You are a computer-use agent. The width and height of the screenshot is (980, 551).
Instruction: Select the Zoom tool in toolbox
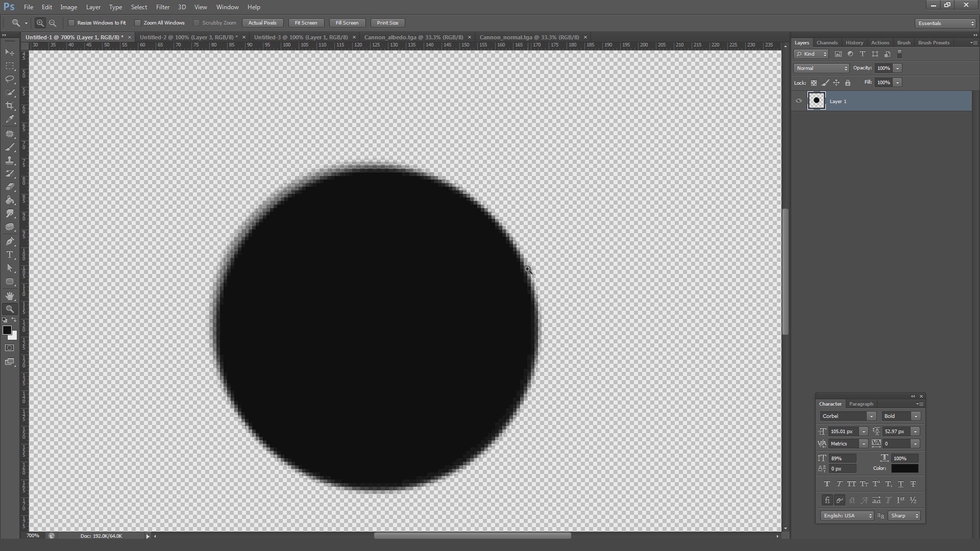[x=10, y=309]
